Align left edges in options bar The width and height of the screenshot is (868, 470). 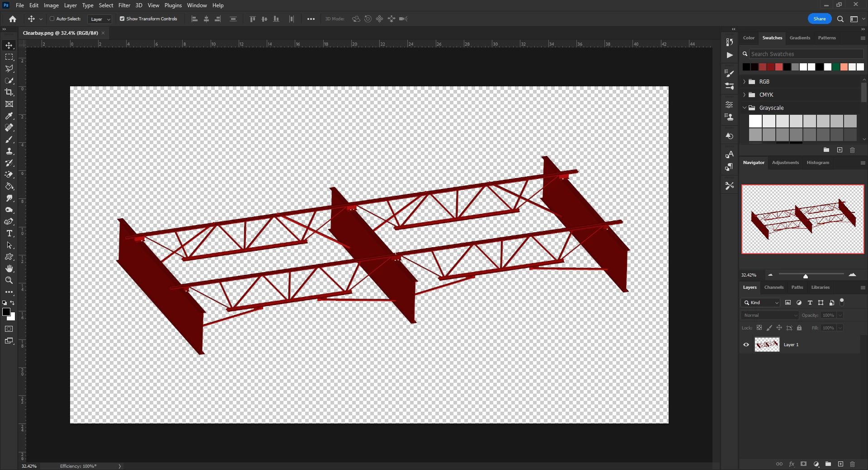195,19
